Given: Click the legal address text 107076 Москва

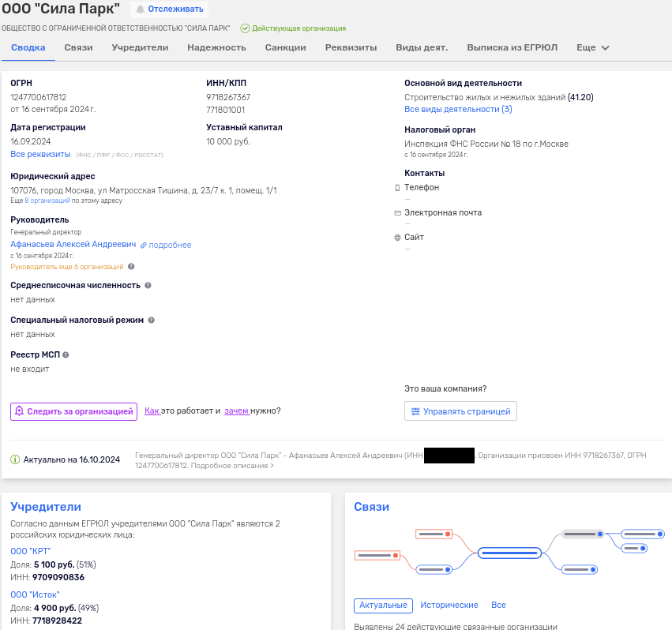Looking at the screenshot, I should 144,190.
